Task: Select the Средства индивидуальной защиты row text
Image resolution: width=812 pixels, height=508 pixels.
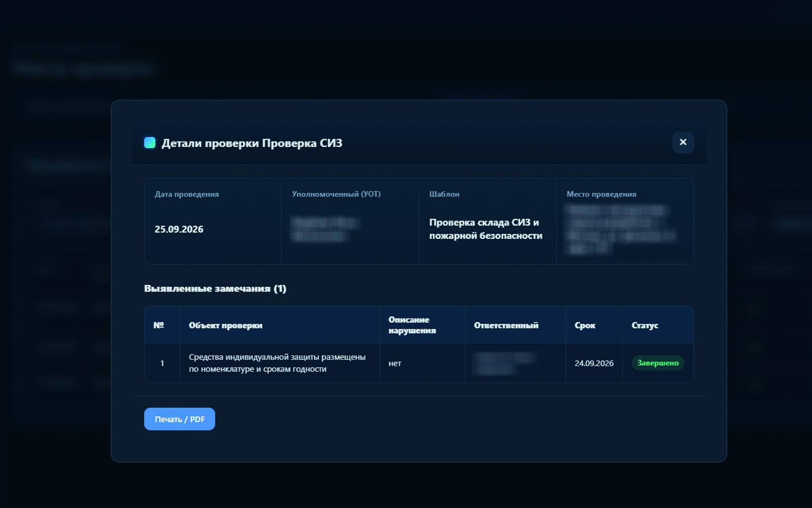Action: (x=277, y=363)
